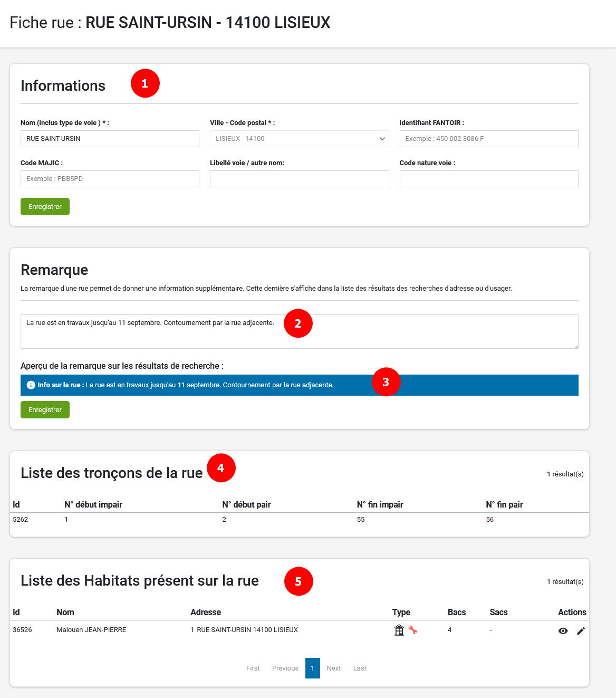Click inside the RUE SAINT-URSIN name field
Viewport: 616px width, 698px height.
[109, 139]
